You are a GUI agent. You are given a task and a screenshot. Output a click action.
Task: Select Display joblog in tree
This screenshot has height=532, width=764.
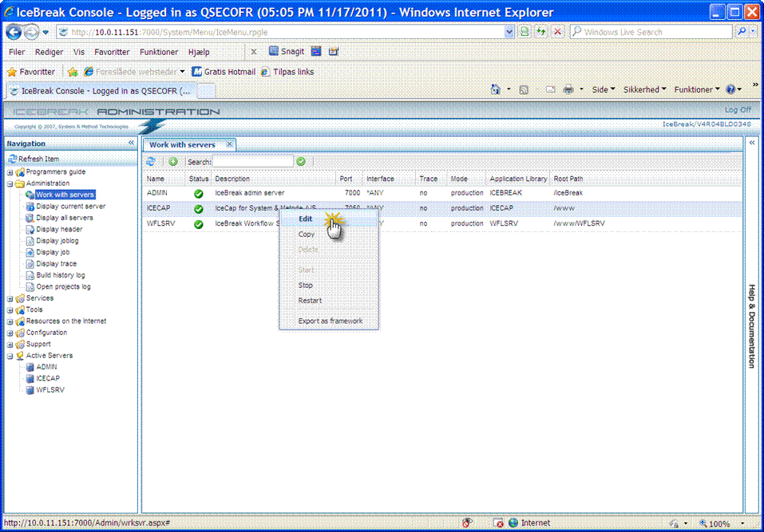click(x=57, y=241)
